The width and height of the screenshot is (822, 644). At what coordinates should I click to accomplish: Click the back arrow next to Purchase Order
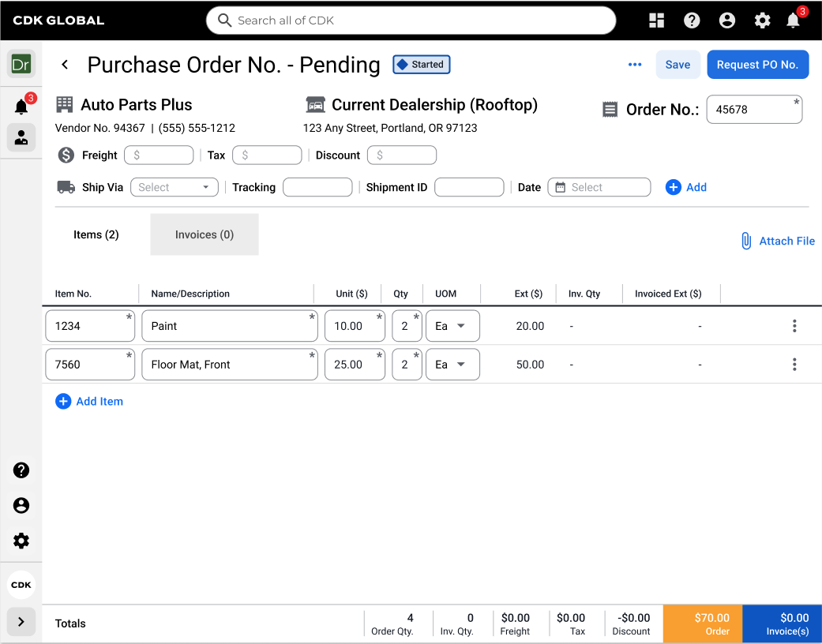point(65,65)
